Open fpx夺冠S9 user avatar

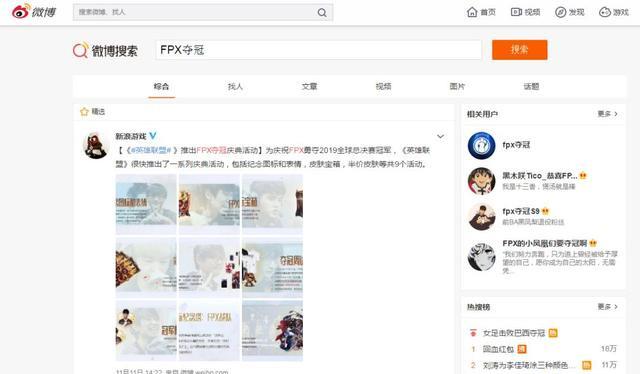pyautogui.click(x=481, y=216)
